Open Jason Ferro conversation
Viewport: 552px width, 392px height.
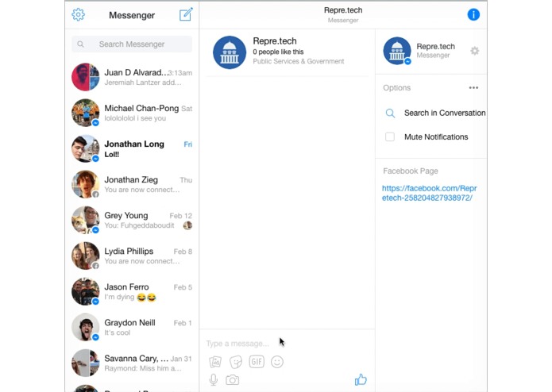(x=132, y=292)
